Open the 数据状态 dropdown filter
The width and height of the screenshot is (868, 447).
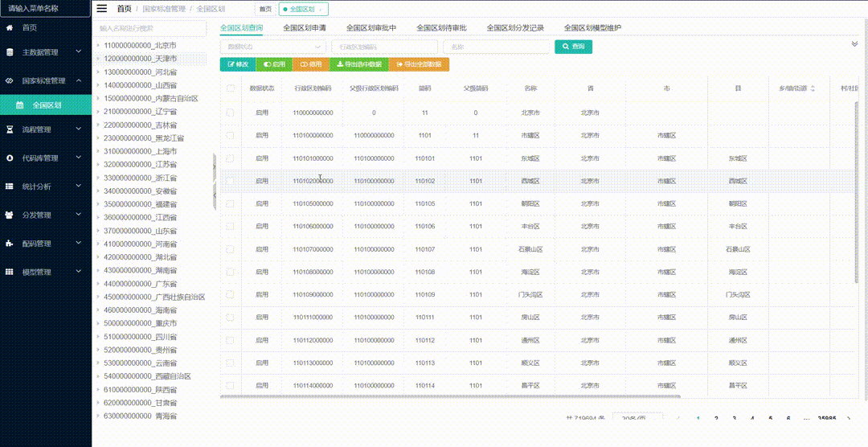(272, 47)
